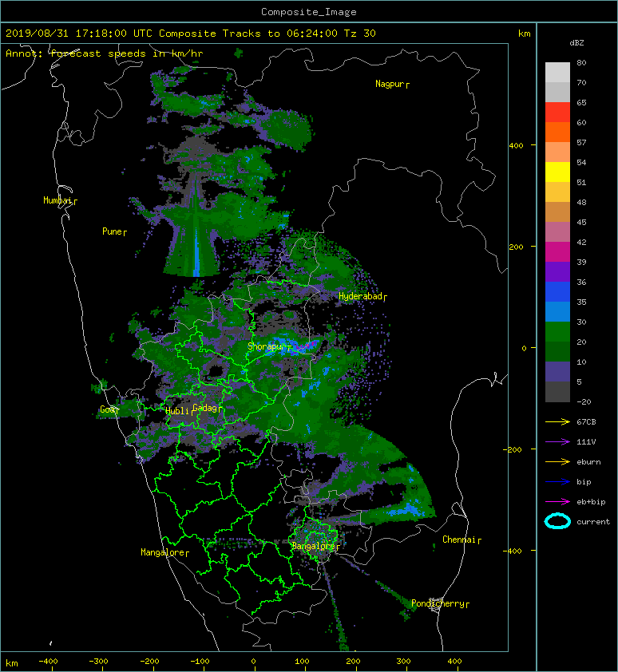Click the amber 51 dBZ swatch
Screen dimensions: 618x672
557,192
